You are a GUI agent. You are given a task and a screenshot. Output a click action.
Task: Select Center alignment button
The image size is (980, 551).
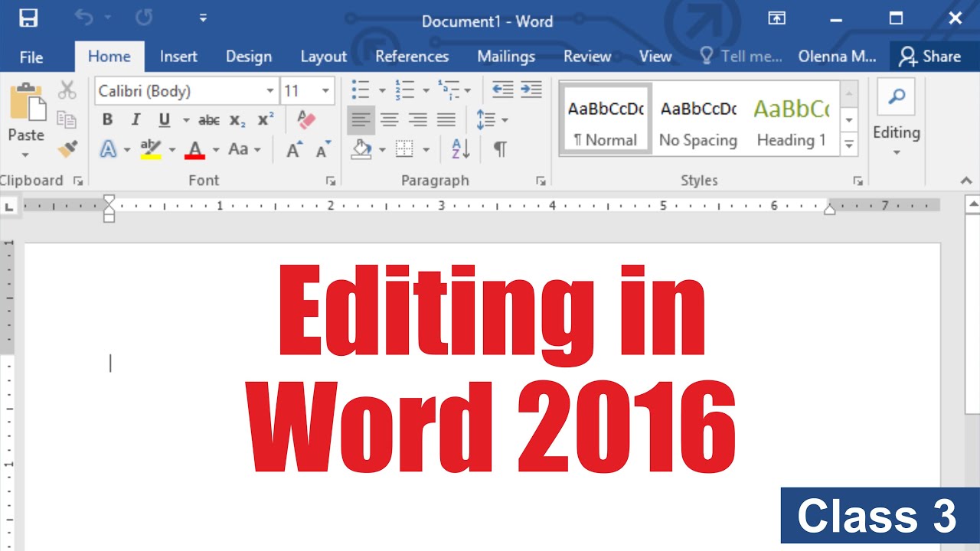click(390, 120)
